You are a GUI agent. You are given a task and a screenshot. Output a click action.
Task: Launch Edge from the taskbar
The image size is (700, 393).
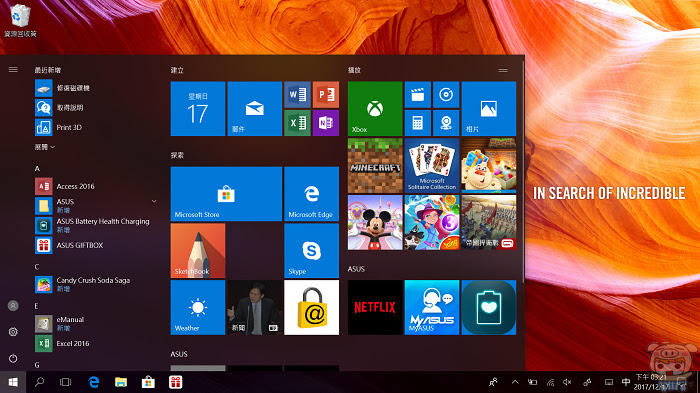(94, 382)
